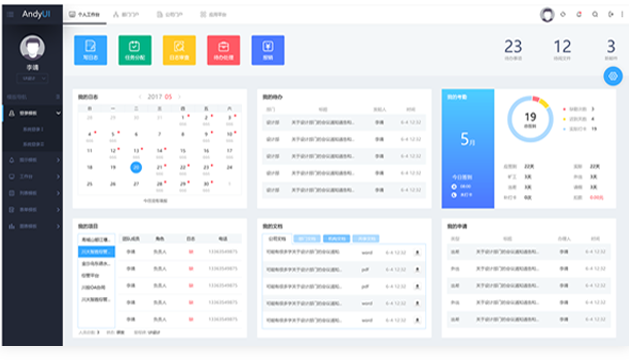Open the vertical ellipsis more menu
The width and height of the screenshot is (629, 360).
click(x=622, y=14)
